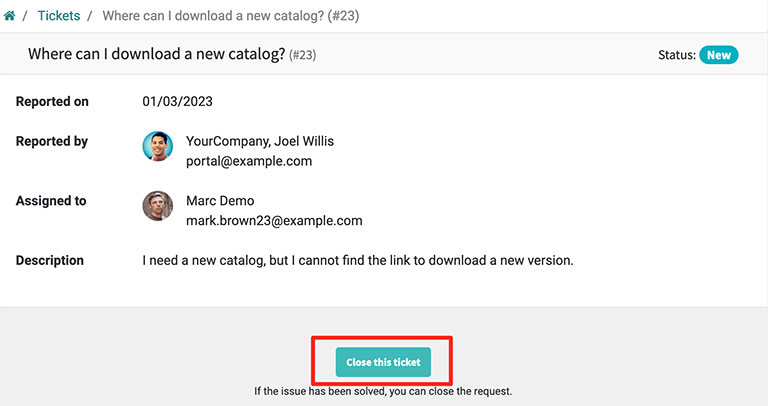Click the mark.brown23@example.com email address
The width and height of the screenshot is (768, 406).
[274, 220]
